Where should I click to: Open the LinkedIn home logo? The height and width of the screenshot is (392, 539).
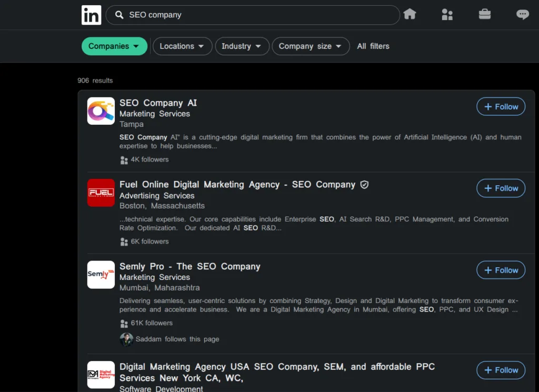[x=91, y=15]
